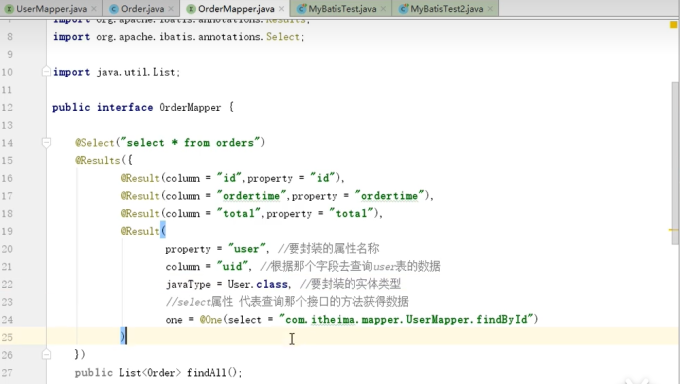
Task: Click the "ordertime" column value string
Action: point(251,196)
